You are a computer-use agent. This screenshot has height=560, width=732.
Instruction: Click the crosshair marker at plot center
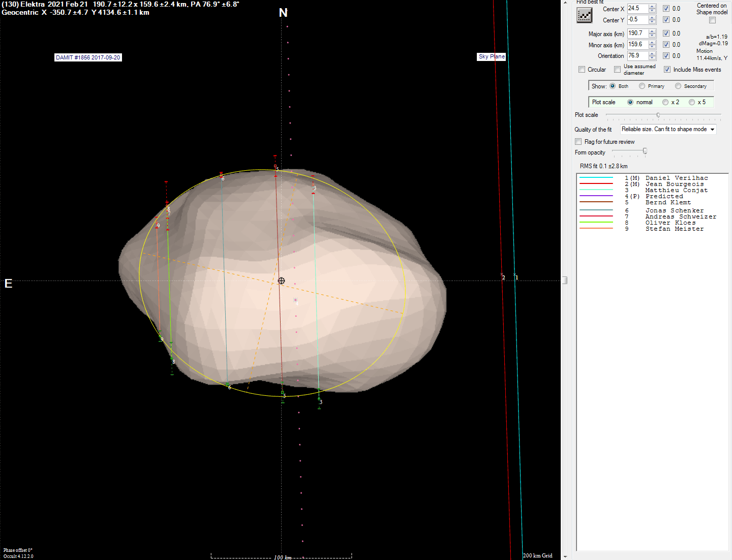(x=282, y=281)
